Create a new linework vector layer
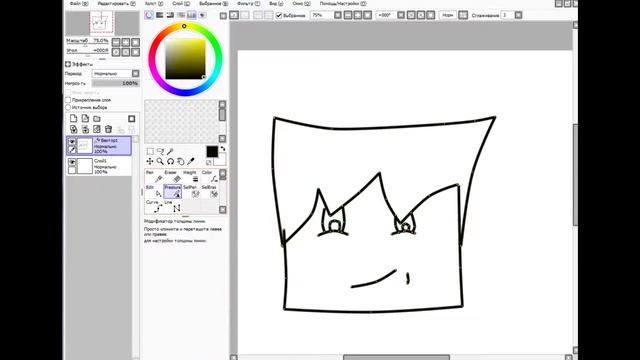640x360 pixels. pos(85,119)
